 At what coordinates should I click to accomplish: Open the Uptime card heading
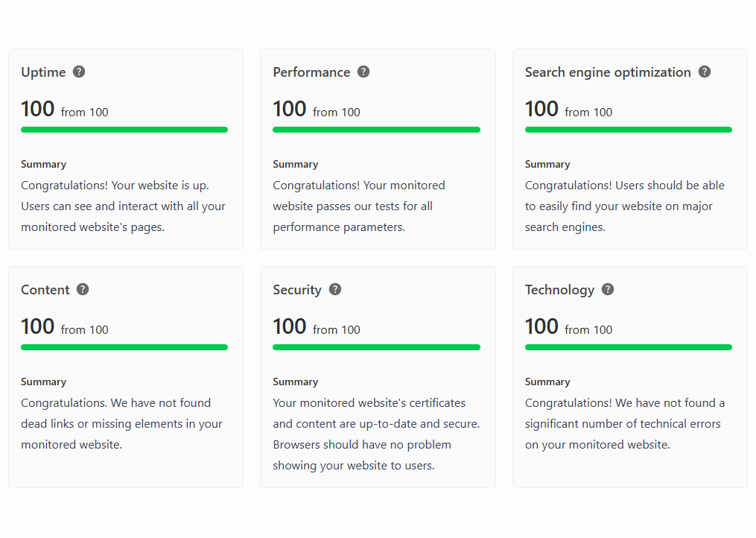coord(43,72)
